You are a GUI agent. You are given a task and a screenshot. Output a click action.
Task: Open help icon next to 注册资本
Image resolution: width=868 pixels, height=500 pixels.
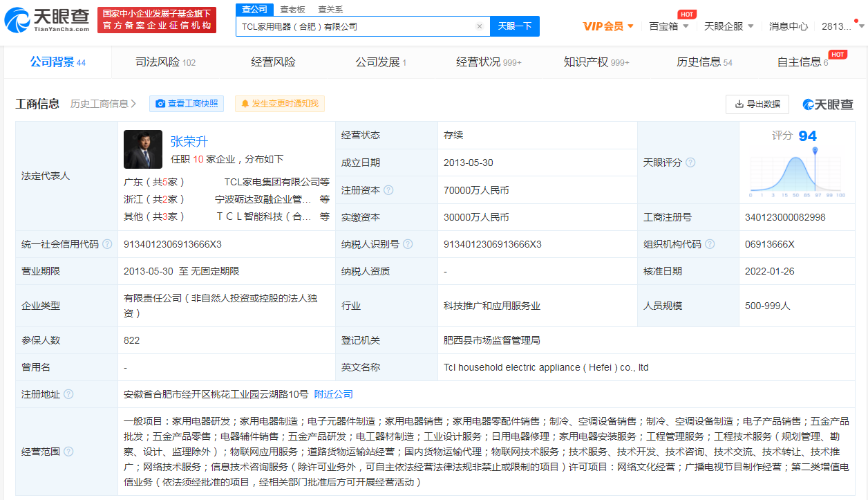click(388, 190)
